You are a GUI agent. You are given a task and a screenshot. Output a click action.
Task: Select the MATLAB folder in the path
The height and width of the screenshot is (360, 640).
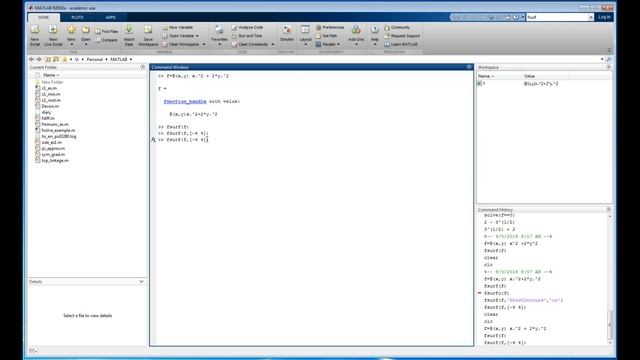click(x=119, y=60)
